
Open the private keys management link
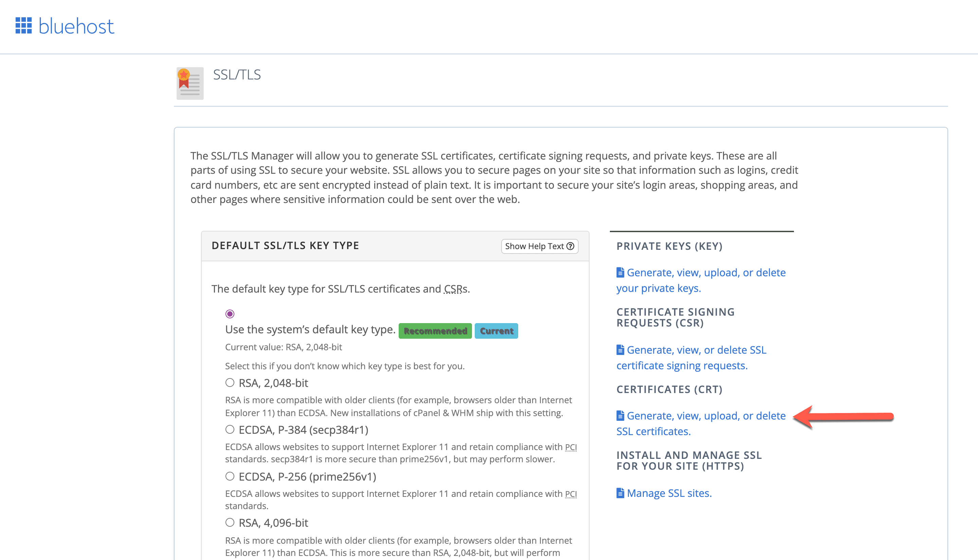(706, 273)
